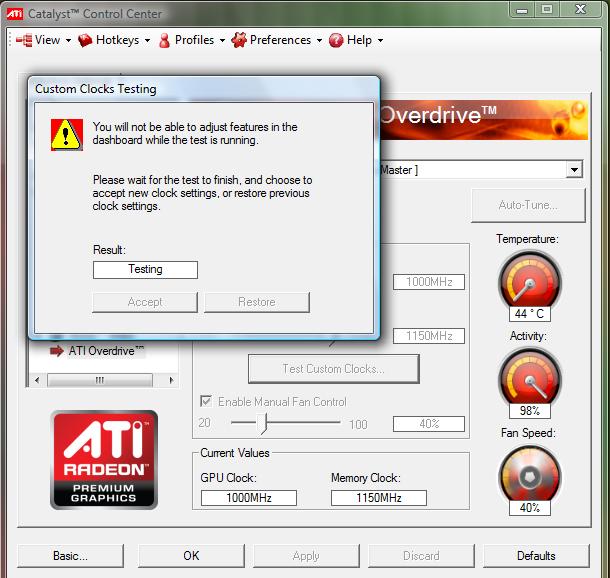The height and width of the screenshot is (578, 610).
Task: Select ATI Overdrive in the tree
Action: tap(106, 351)
